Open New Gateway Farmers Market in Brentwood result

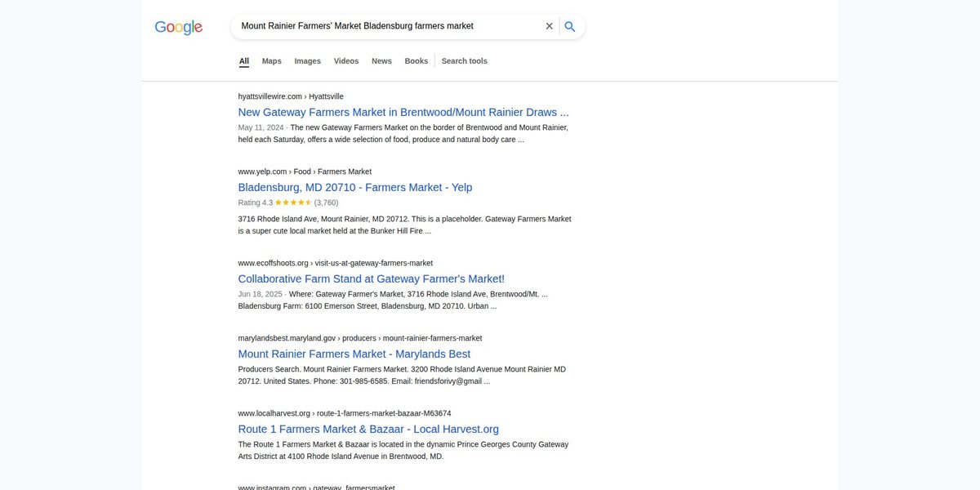(403, 112)
